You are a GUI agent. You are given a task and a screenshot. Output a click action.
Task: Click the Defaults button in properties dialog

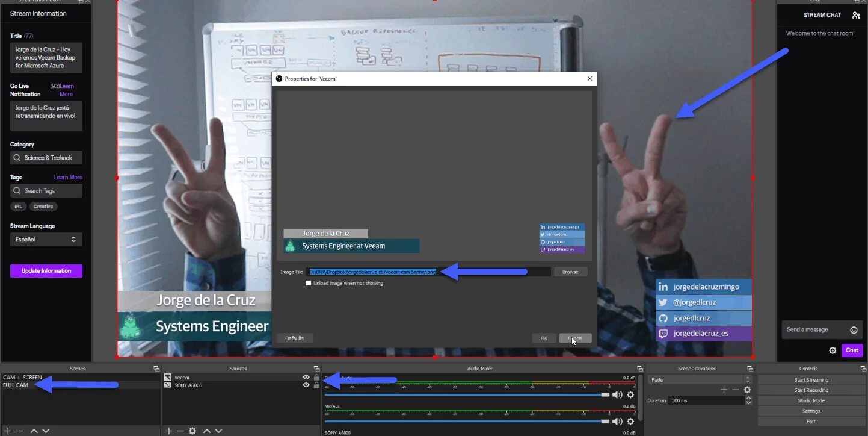pos(295,338)
